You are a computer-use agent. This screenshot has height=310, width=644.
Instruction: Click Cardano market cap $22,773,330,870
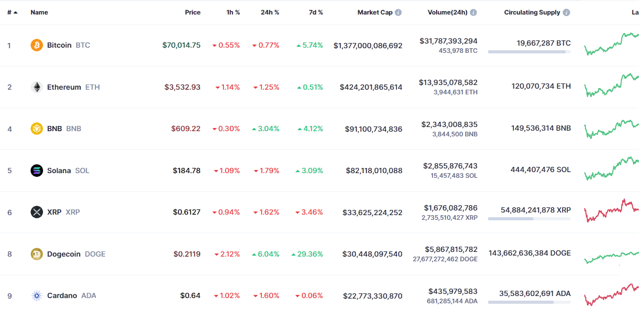coord(373,295)
